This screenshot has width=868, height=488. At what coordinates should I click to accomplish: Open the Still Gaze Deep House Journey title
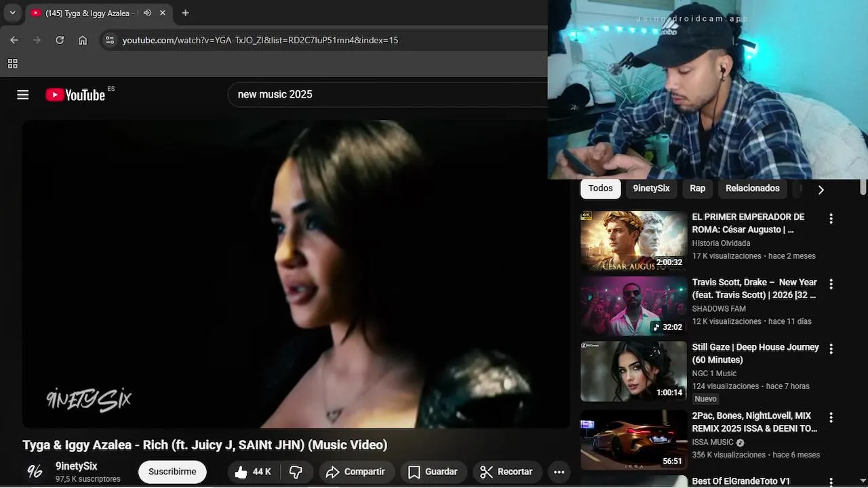pyautogui.click(x=755, y=353)
